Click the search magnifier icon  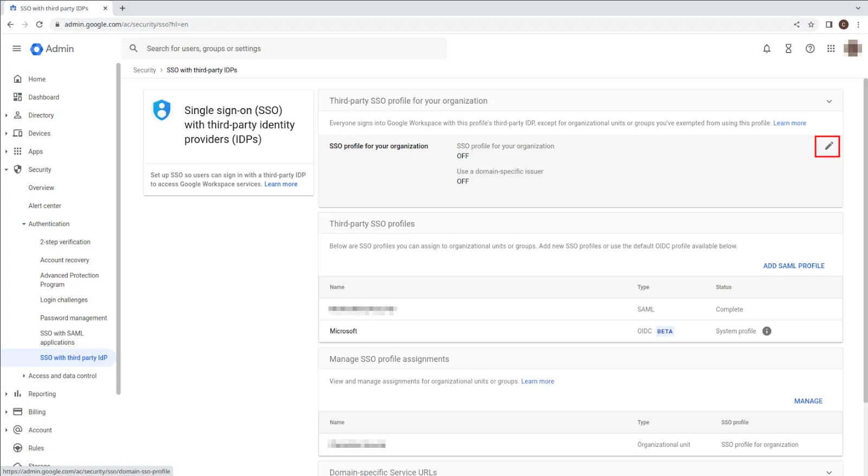click(x=133, y=48)
